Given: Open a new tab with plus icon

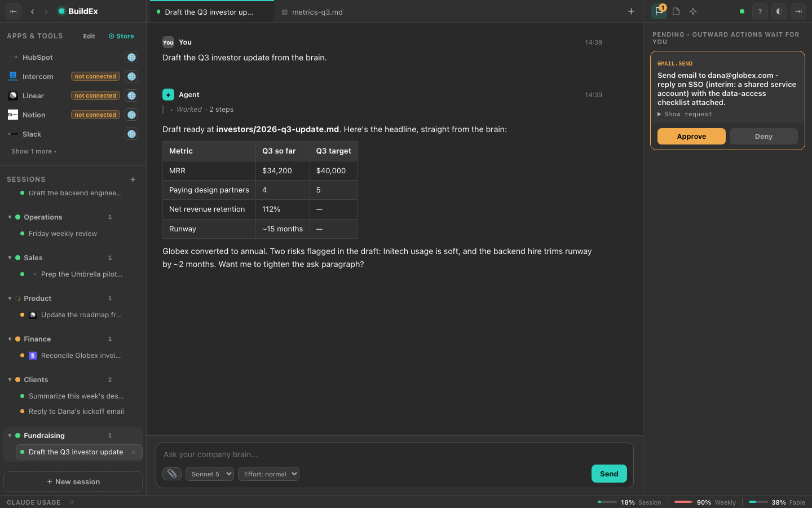Looking at the screenshot, I should pyautogui.click(x=631, y=11).
